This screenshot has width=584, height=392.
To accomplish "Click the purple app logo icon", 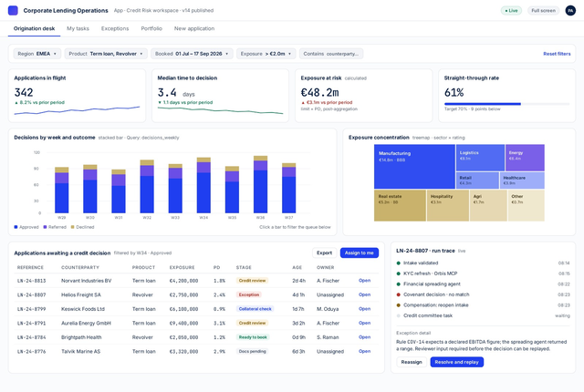I will 13,10.
